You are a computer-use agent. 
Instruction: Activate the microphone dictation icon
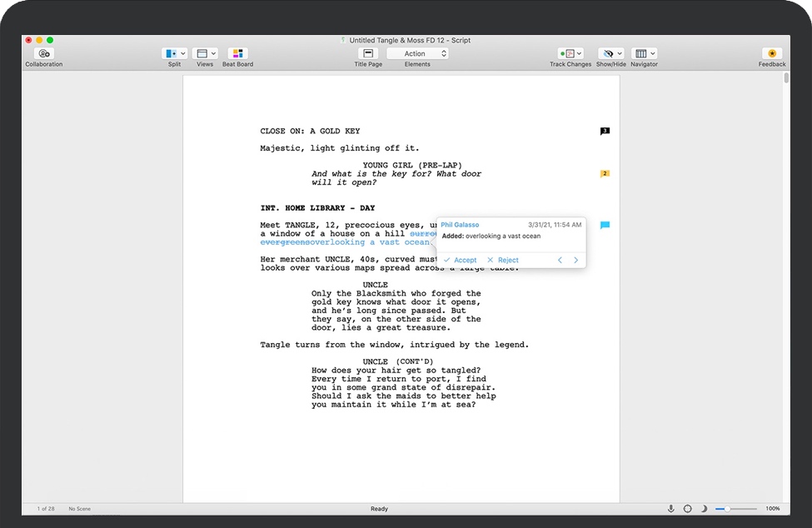[671, 508]
